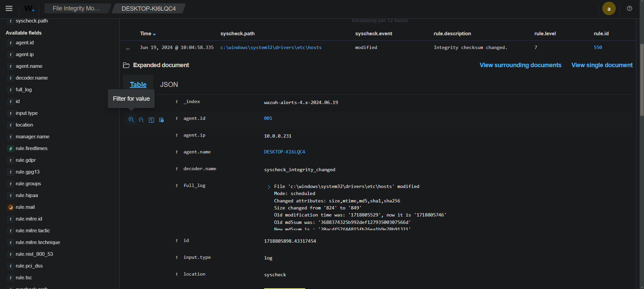Click the agent.id string type icon in sidebar
Screen dimensions: 644x289
[x=11, y=43]
